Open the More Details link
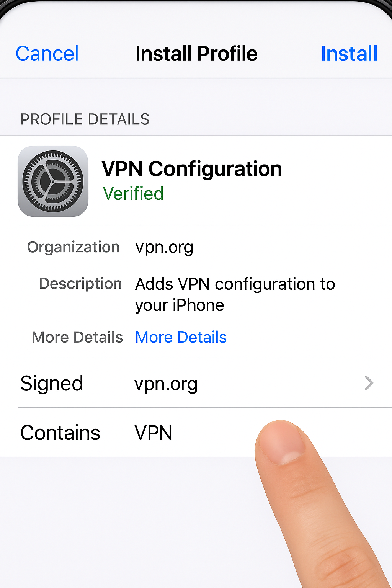 pyautogui.click(x=181, y=337)
